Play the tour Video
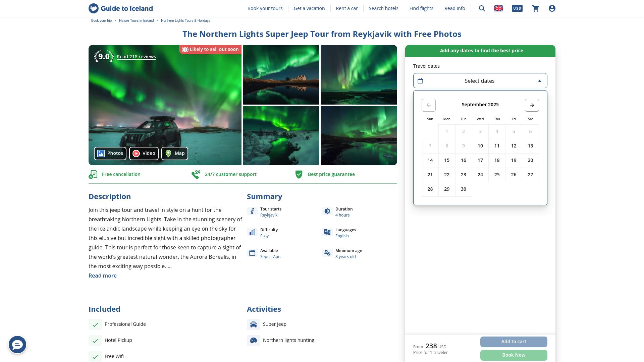 (x=144, y=154)
